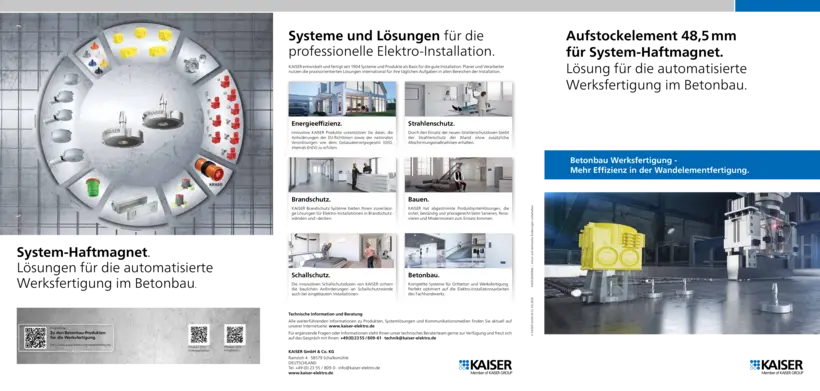Click the 'System-Haftmagnet.' title at lower left
The width and height of the screenshot is (820, 391).
click(84, 253)
